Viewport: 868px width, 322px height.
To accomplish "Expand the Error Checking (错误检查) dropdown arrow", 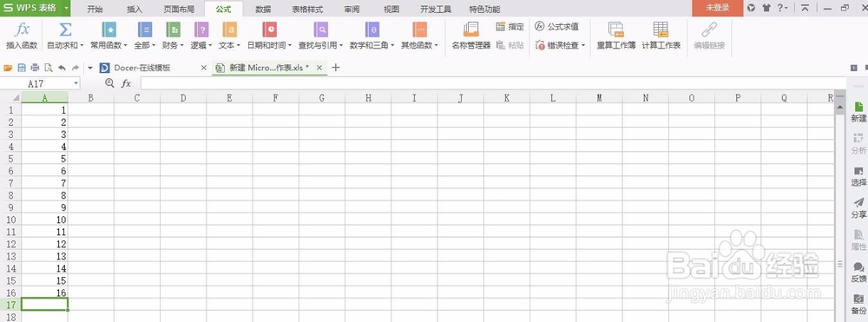I will coord(583,46).
